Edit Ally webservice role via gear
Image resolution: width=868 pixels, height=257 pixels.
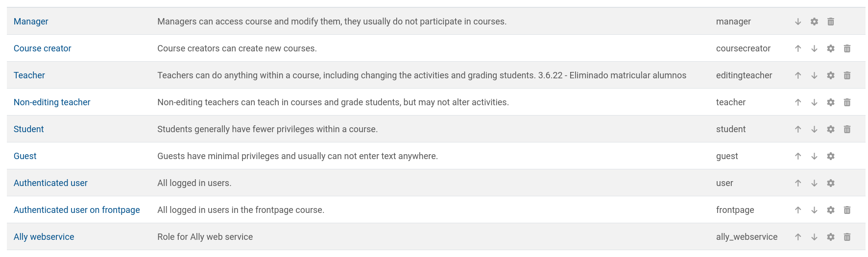click(x=831, y=237)
